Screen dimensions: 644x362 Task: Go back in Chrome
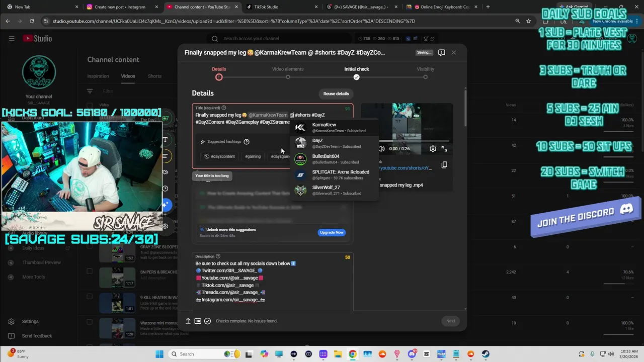(8, 21)
